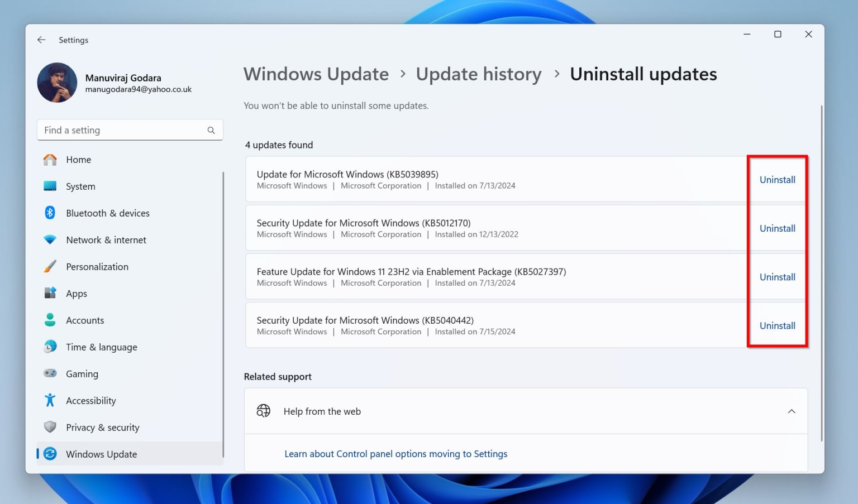Uninstall Feature Update KB5027397
858x504 pixels.
(x=777, y=277)
